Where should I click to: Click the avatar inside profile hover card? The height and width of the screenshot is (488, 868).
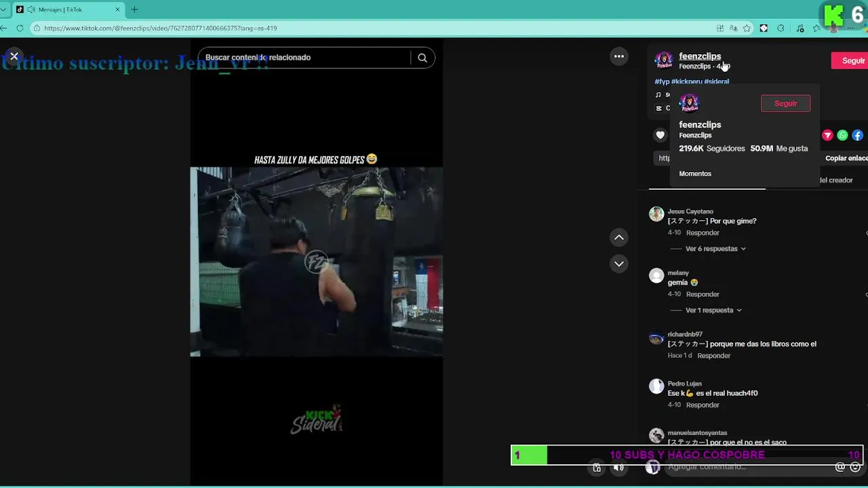pos(689,103)
